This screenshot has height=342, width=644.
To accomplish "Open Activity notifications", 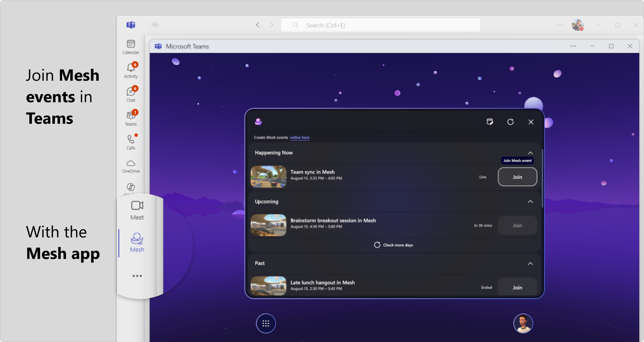I will tap(130, 70).
